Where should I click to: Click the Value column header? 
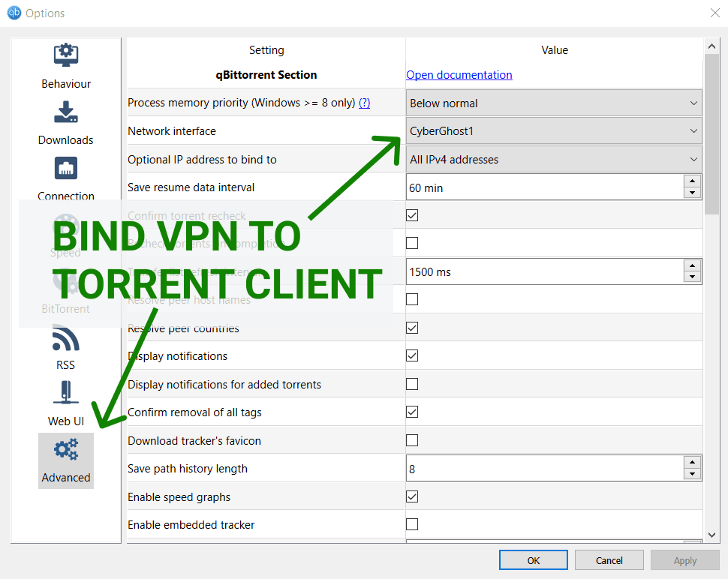[555, 50]
